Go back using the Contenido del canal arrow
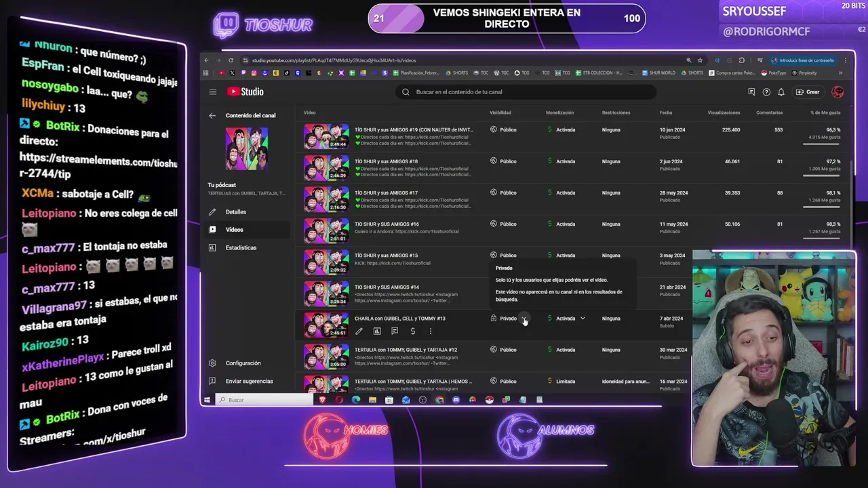 [212, 116]
